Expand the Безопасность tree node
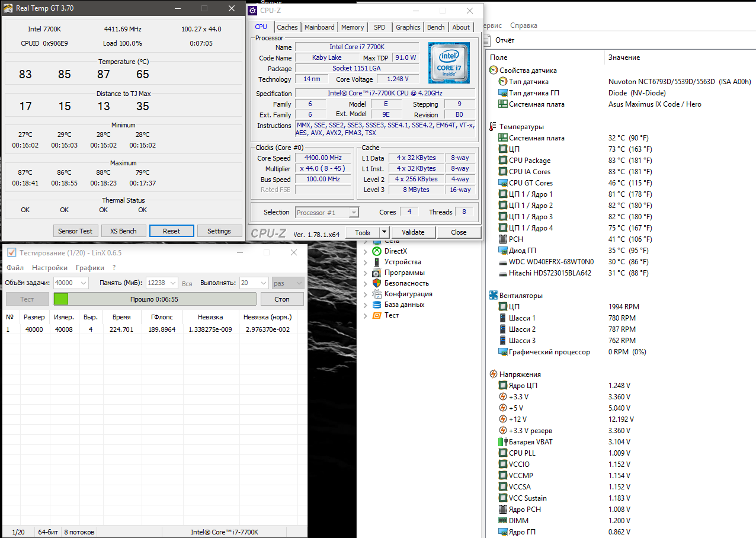Image resolution: width=756 pixels, height=538 pixels. point(366,283)
